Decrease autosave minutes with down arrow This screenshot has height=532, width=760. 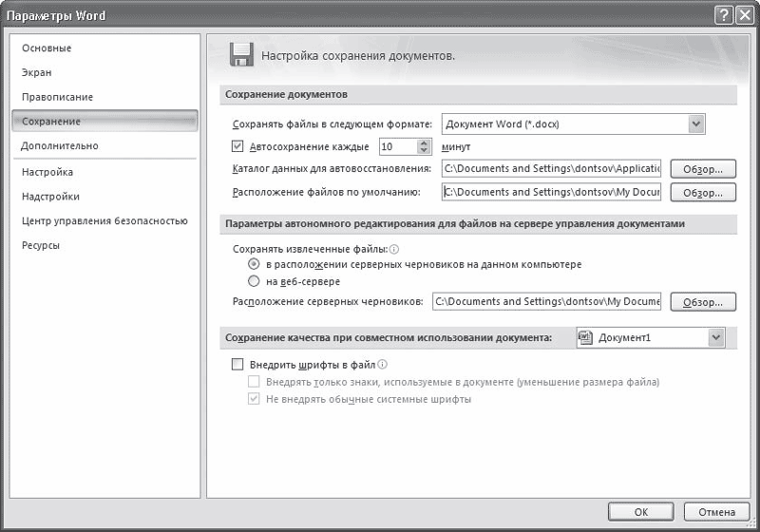click(x=424, y=150)
